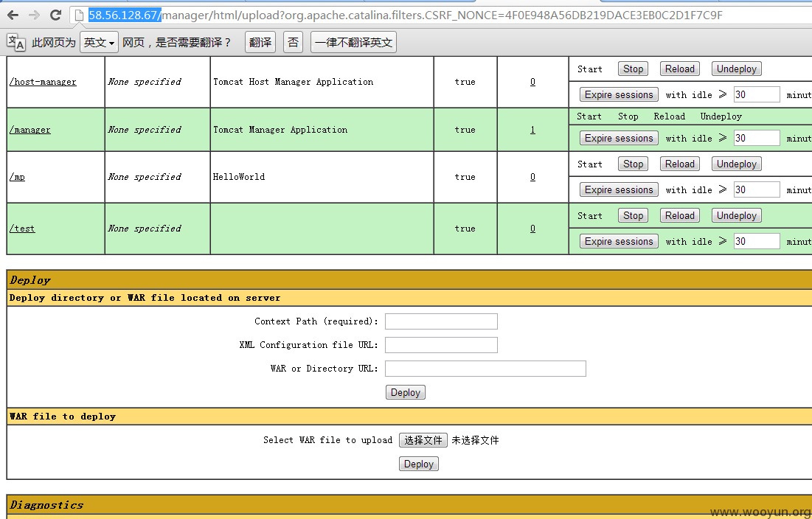Expire sessions for /host-manager
This screenshot has width=812, height=519.
619,94
